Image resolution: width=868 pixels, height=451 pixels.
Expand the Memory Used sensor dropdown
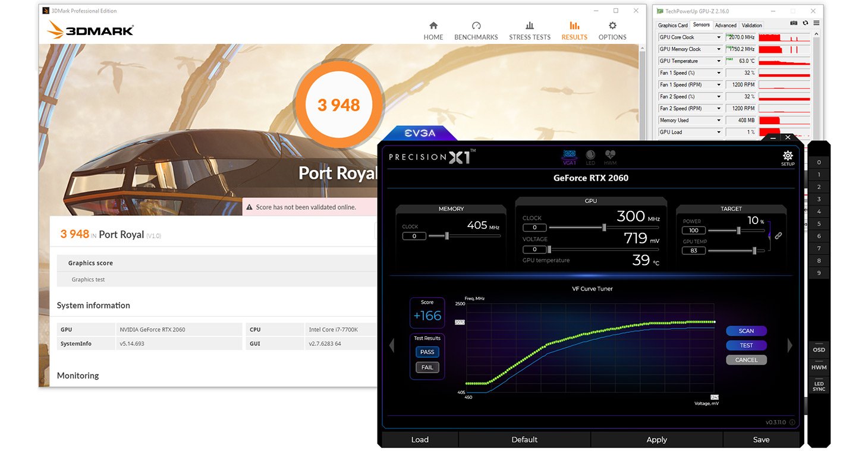pyautogui.click(x=719, y=121)
